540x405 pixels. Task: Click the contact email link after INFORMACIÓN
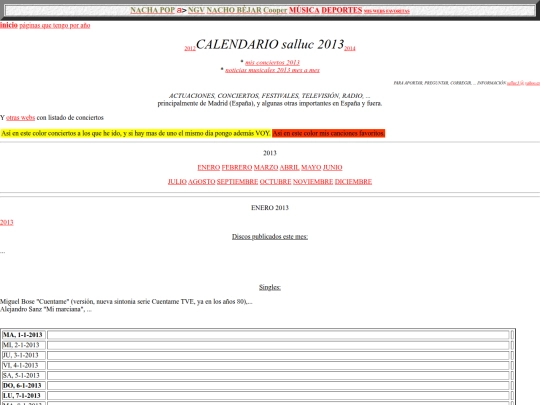click(523, 83)
